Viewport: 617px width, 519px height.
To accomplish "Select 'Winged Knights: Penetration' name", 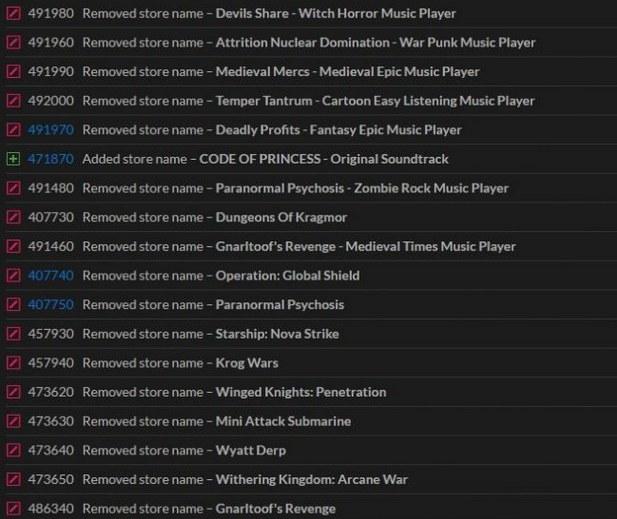I will (x=301, y=392).
